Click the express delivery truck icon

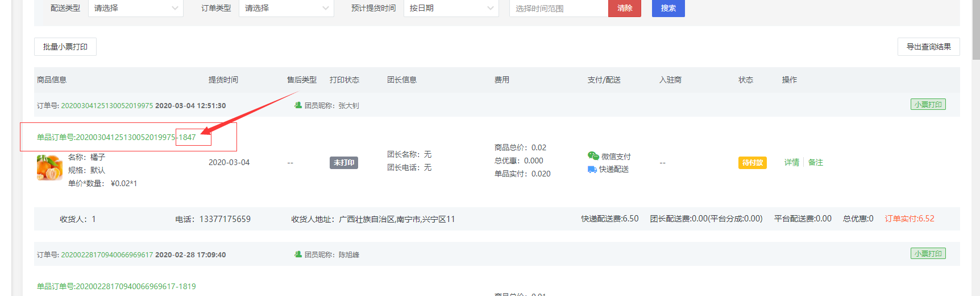(592, 169)
